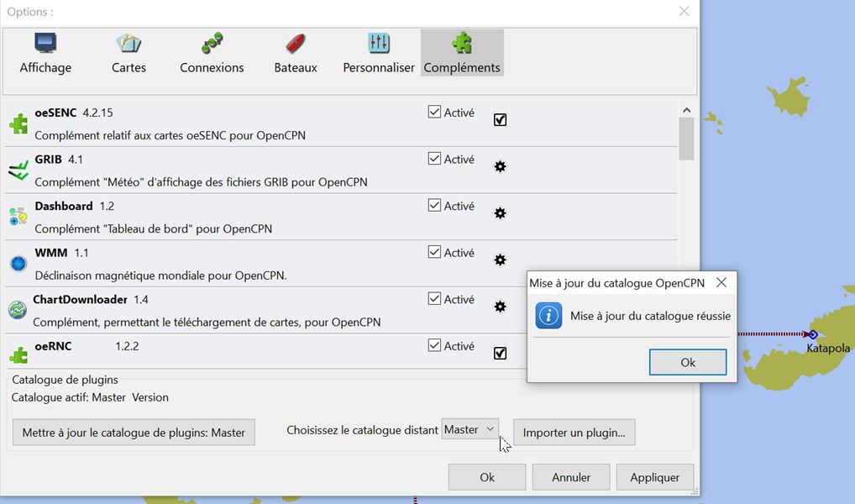Click the WMM plugin settings gear
This screenshot has height=504, width=855.
pos(500,260)
